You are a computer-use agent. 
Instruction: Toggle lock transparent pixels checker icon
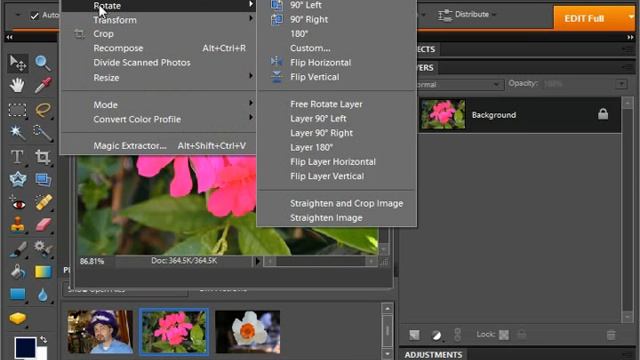coord(504,335)
